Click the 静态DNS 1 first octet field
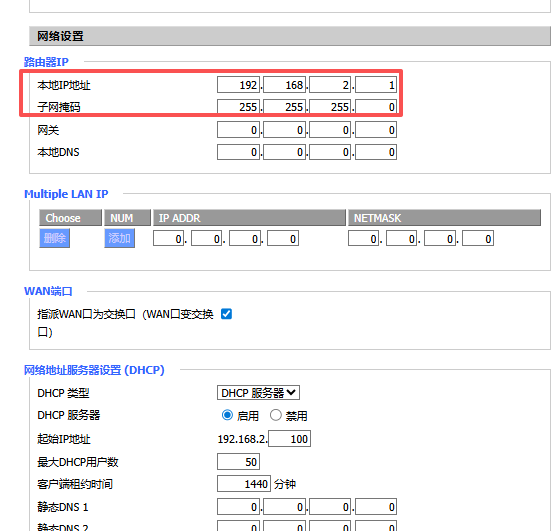 238,506
